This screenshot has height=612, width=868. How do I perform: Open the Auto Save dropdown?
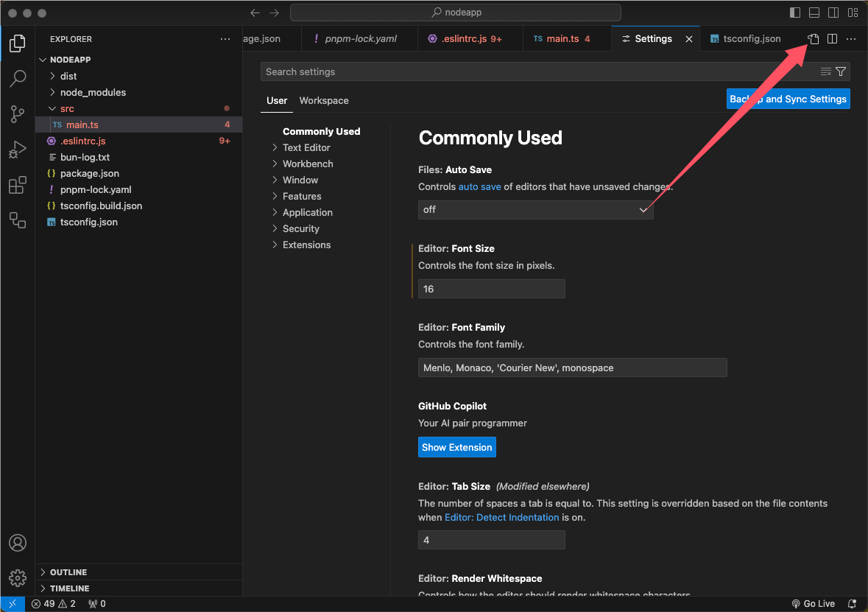pyautogui.click(x=535, y=210)
